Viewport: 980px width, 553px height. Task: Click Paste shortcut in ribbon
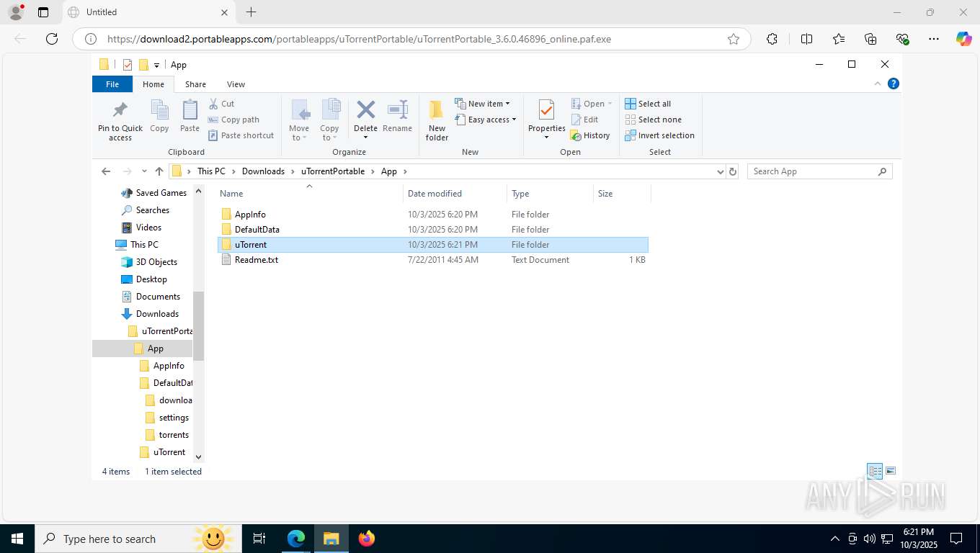coord(241,135)
